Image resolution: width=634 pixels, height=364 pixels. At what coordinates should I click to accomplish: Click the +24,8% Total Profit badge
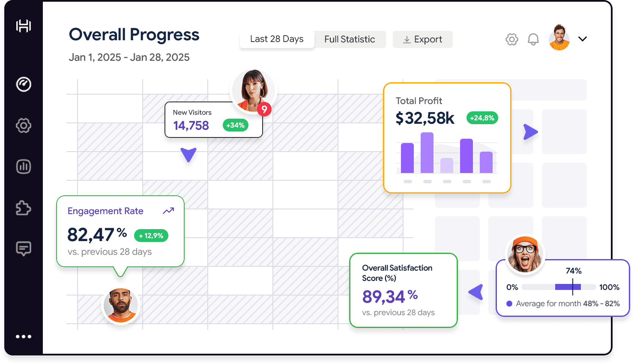[x=482, y=118]
